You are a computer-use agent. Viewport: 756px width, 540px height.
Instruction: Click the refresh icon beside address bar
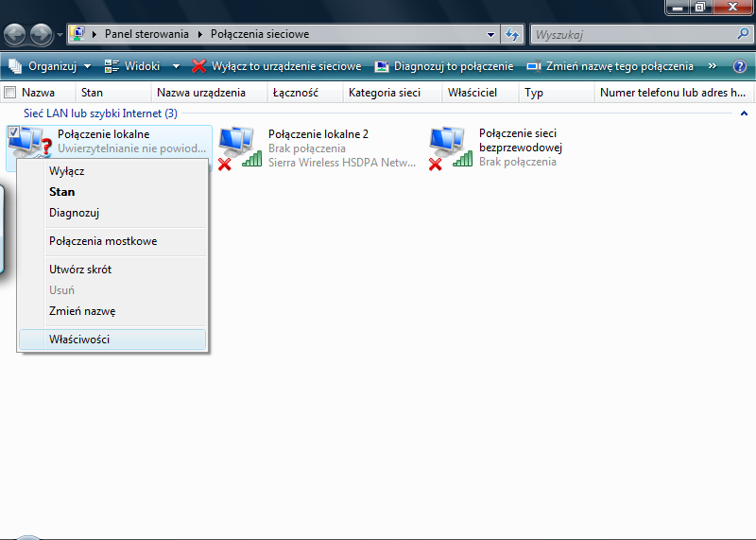pos(512,35)
